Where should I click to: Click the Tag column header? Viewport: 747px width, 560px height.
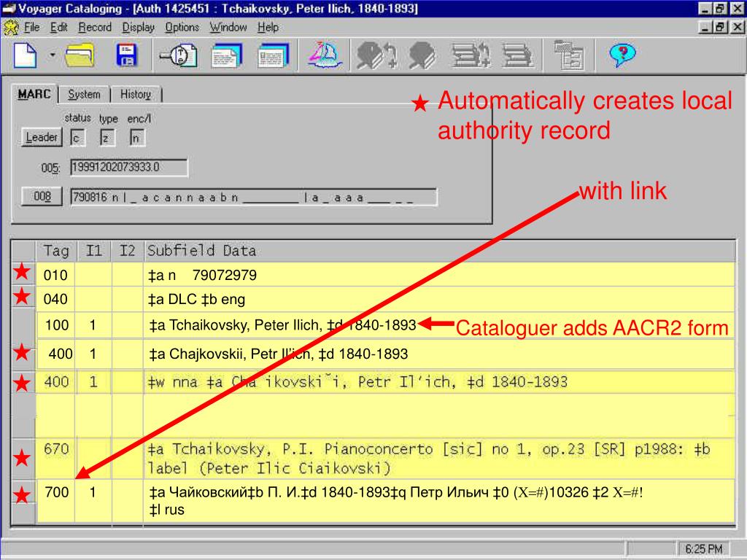pos(55,251)
